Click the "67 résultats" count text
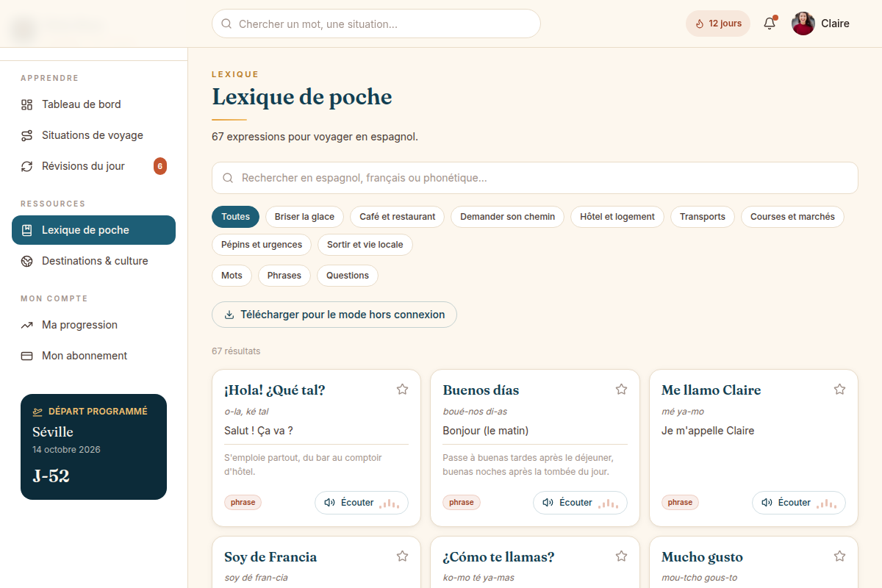The height and width of the screenshot is (588, 882). click(236, 351)
